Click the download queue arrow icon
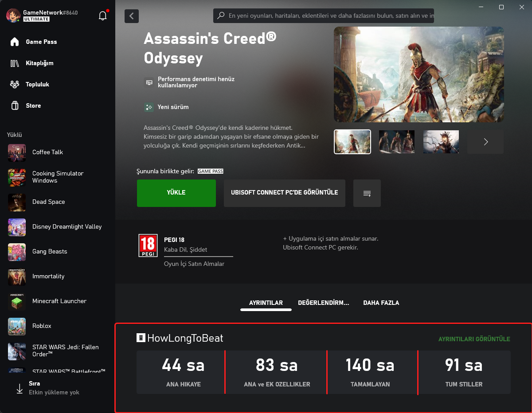This screenshot has height=413, width=532. 20,388
